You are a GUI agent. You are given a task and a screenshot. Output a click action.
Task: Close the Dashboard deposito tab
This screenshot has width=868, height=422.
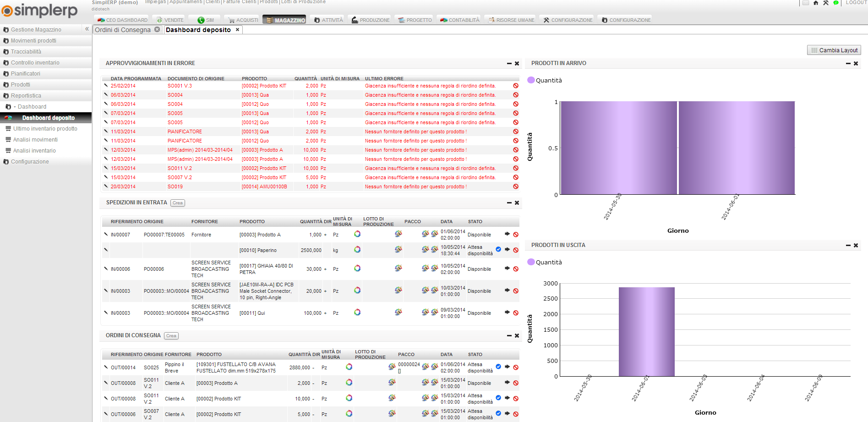(237, 30)
